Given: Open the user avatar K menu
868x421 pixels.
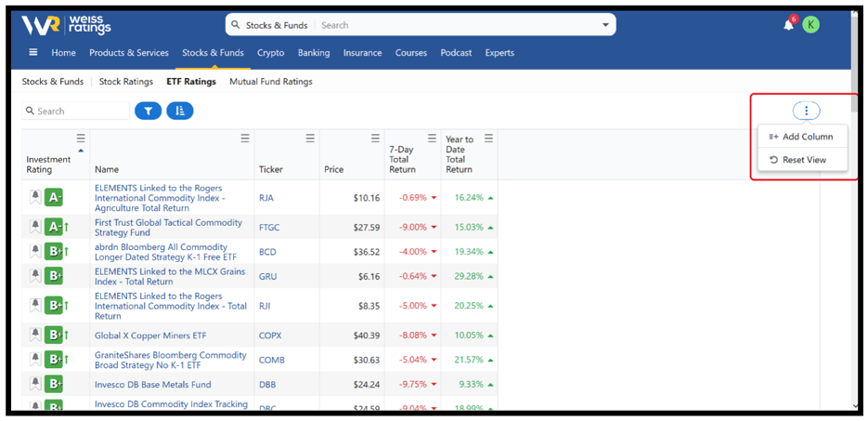Looking at the screenshot, I should [x=811, y=24].
